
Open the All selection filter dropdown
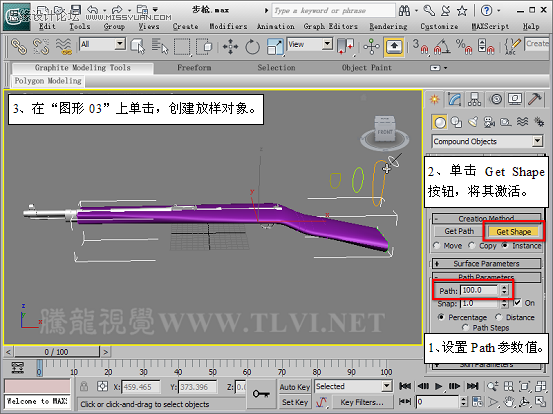pyautogui.click(x=120, y=44)
